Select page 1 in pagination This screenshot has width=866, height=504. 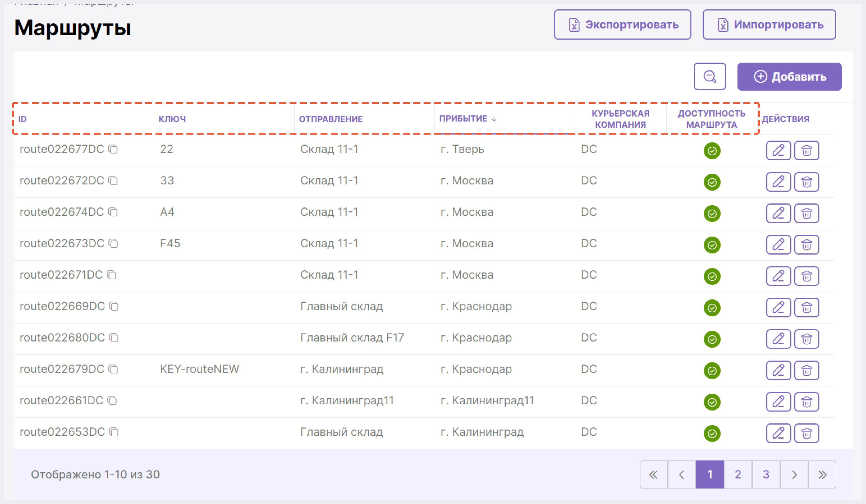pyautogui.click(x=710, y=475)
